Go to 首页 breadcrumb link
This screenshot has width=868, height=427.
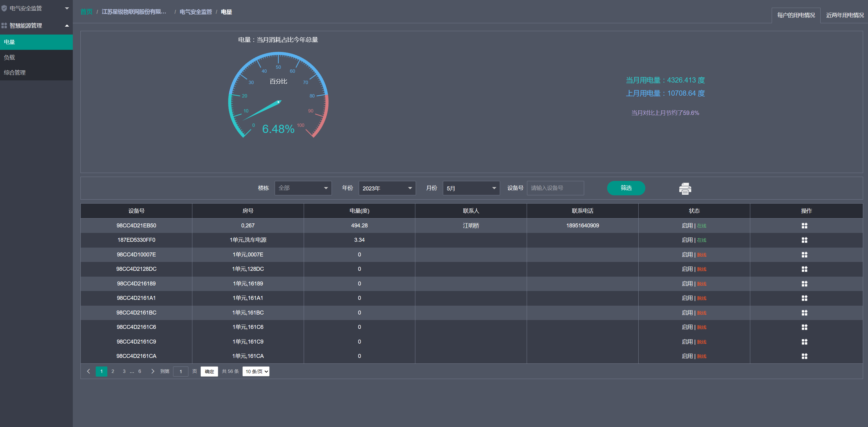point(86,12)
